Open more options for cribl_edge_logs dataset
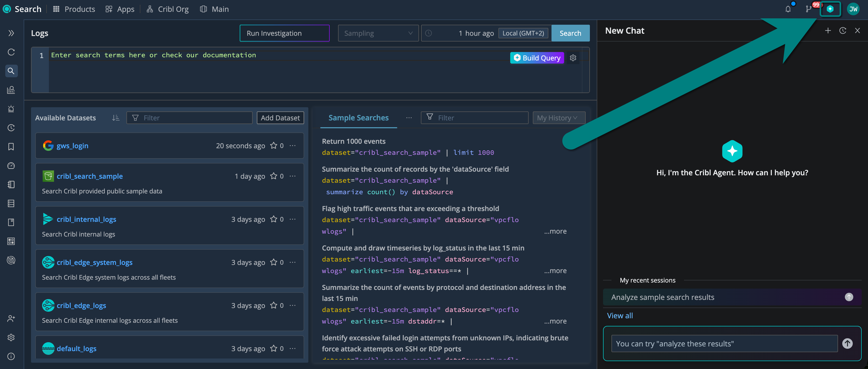 (x=293, y=306)
